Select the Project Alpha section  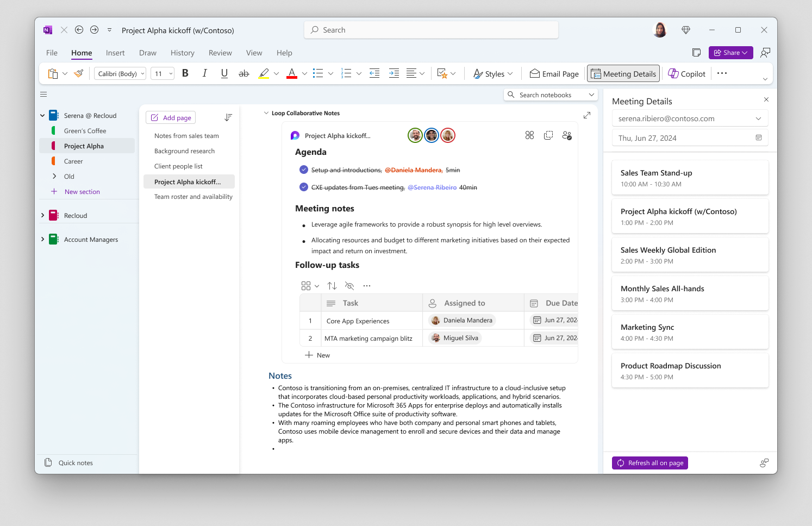[x=87, y=146]
